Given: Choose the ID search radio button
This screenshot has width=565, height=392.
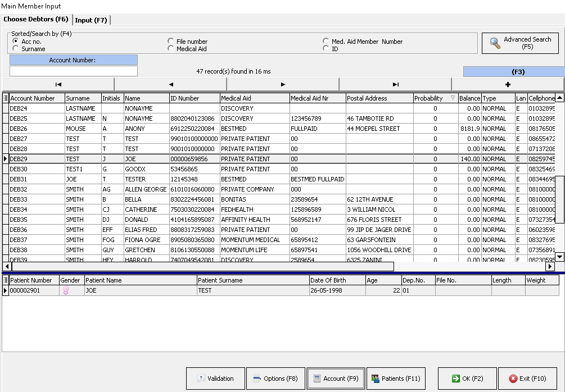Looking at the screenshot, I should 326,49.
